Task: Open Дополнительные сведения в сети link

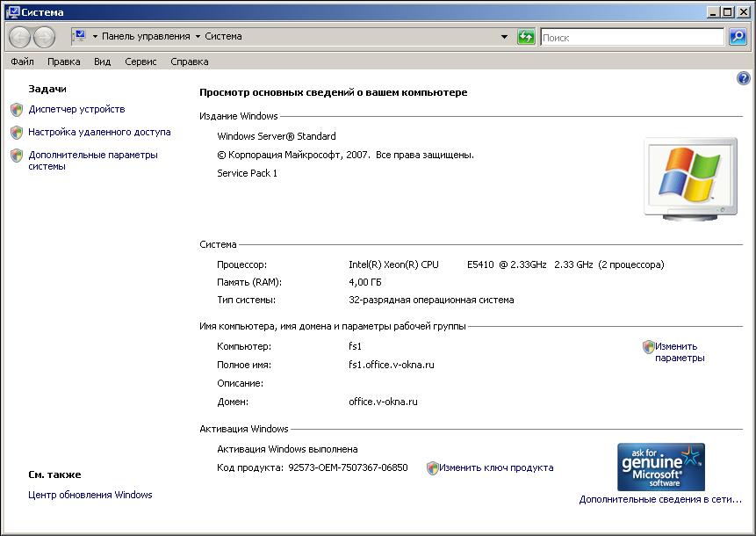Action: (660, 500)
